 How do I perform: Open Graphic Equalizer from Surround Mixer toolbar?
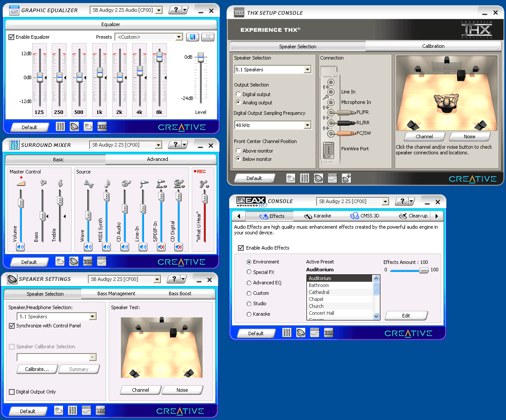pos(102,261)
